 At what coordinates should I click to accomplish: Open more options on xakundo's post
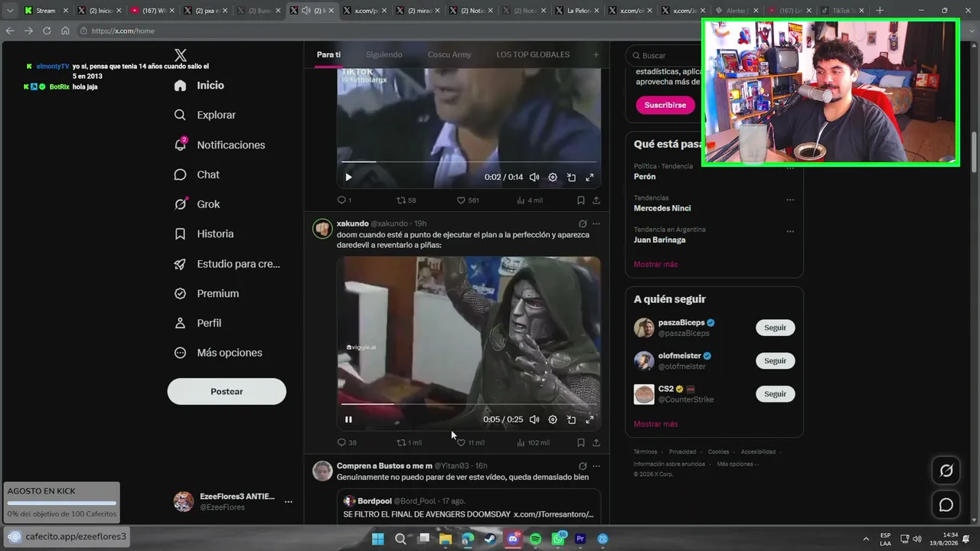pos(596,224)
